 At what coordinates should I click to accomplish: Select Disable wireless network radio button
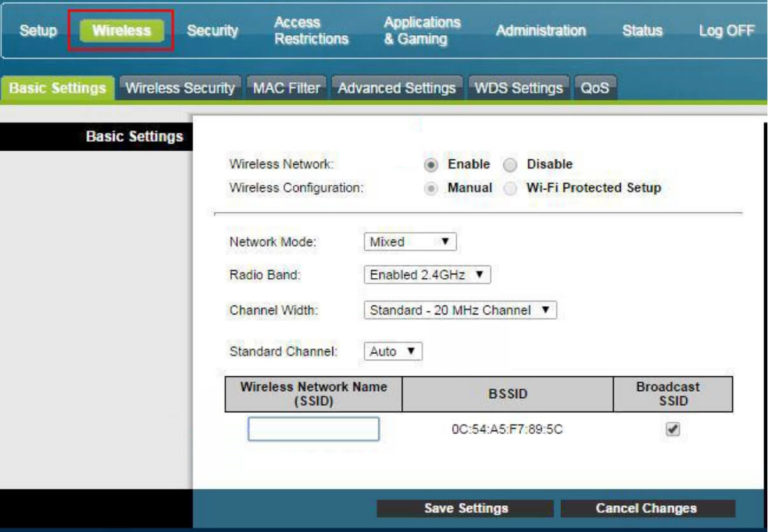coord(510,164)
